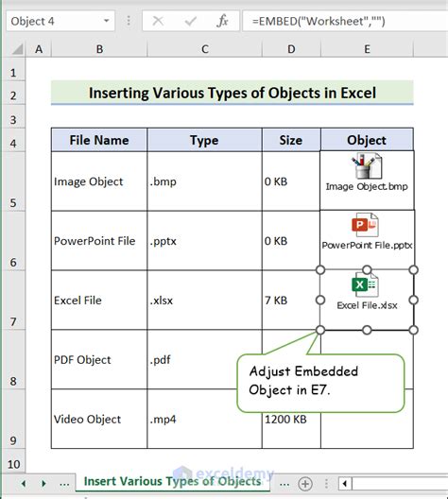Click the title cell Inserting Various Types of Objects
Image resolution: width=448 pixels, height=499 pixels.
[233, 93]
